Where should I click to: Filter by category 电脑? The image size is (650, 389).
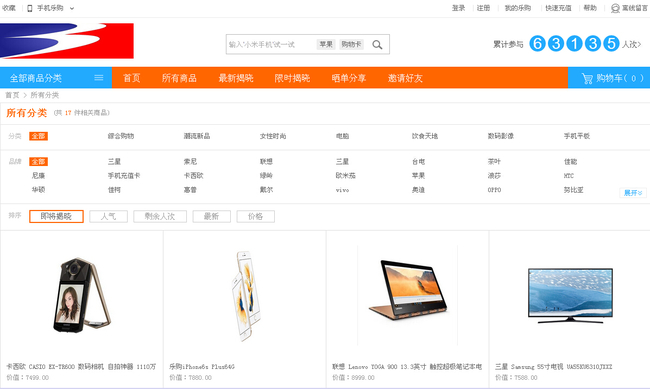pyautogui.click(x=342, y=136)
